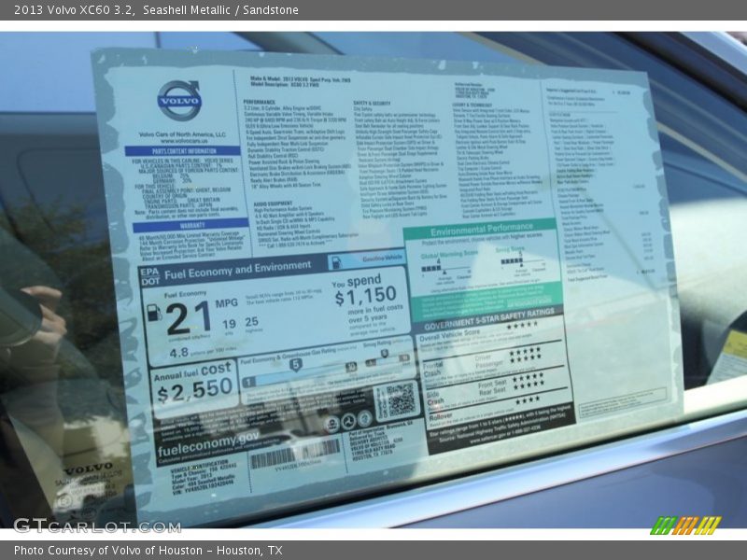Select the Environmental Performance green header
This screenshot has height=560, width=747.
click(480, 230)
